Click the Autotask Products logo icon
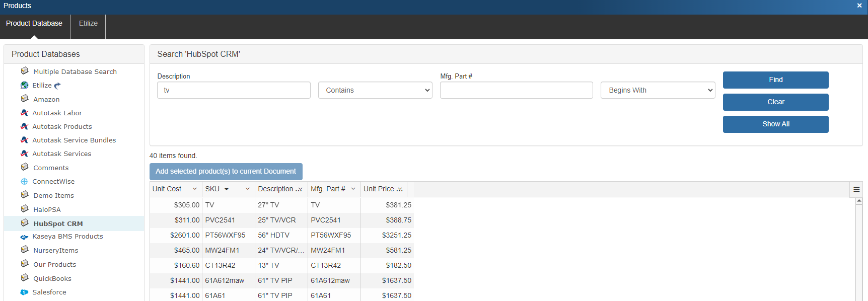 [x=24, y=126]
